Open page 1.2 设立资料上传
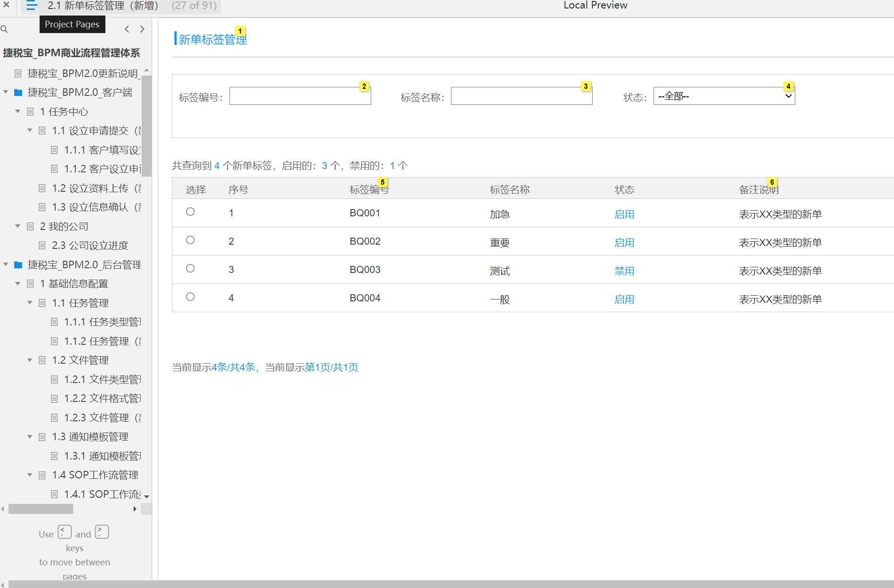The width and height of the screenshot is (894, 588). pos(96,188)
